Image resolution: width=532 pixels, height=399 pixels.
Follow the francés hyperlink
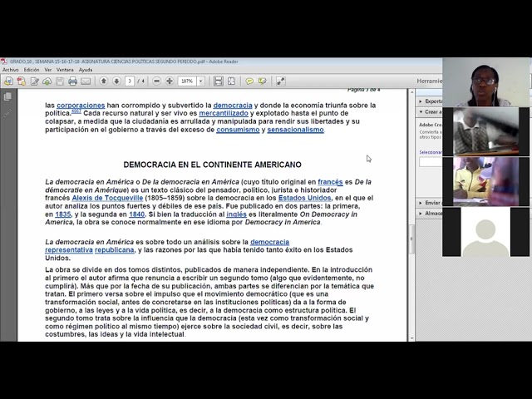[x=331, y=182]
